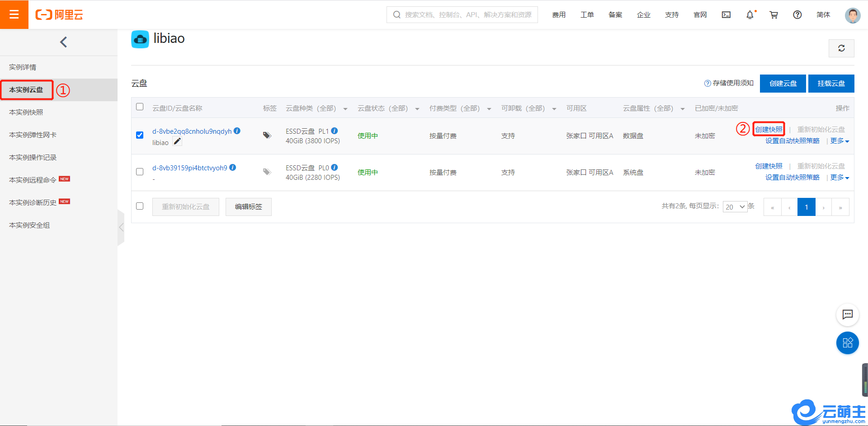Image resolution: width=868 pixels, height=426 pixels.
Task: Click the 创建云盘 button
Action: coord(783,84)
